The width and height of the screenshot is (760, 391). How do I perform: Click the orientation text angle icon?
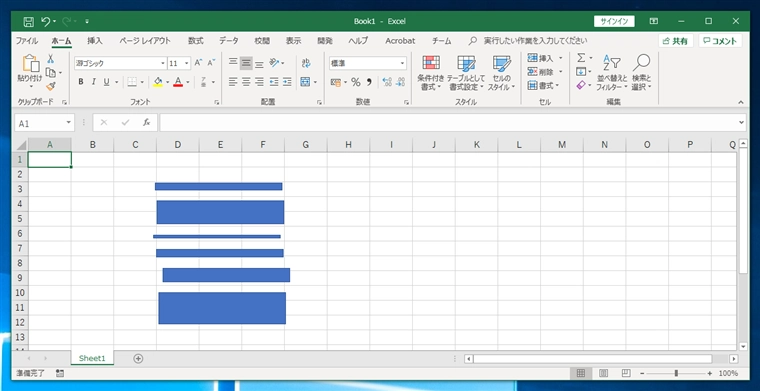[275, 63]
